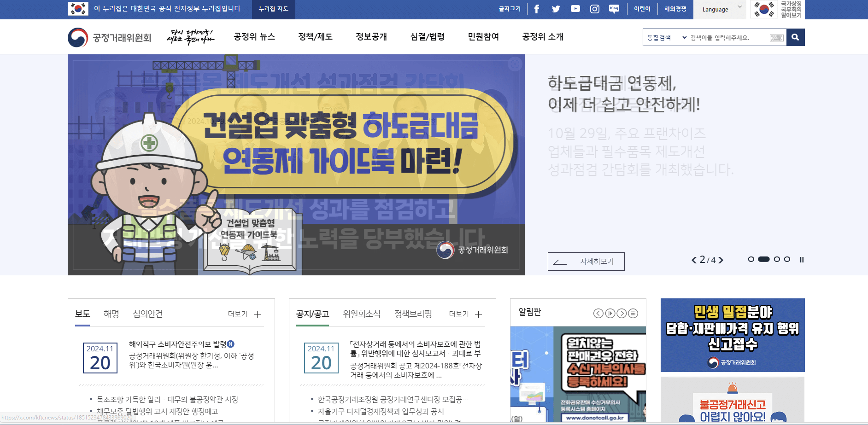Select the second carousel indicator dot

pyautogui.click(x=764, y=259)
